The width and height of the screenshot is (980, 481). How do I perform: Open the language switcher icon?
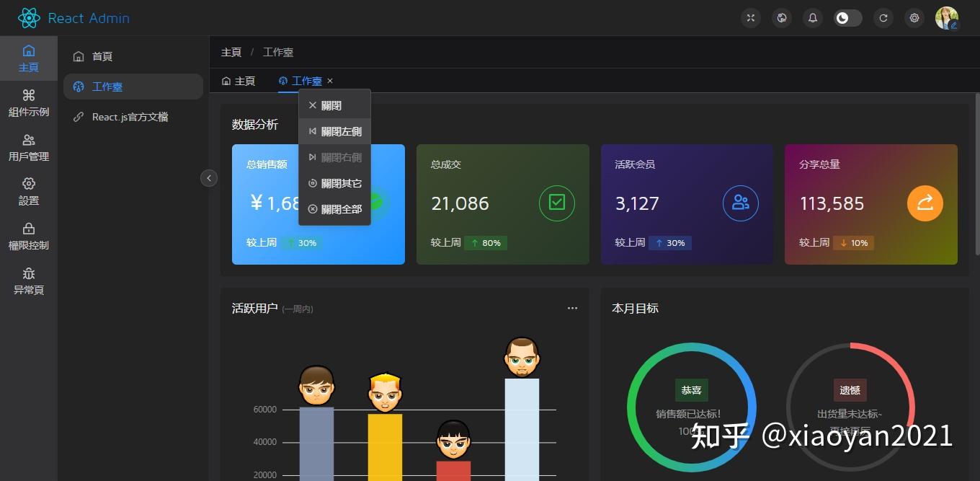pyautogui.click(x=782, y=17)
